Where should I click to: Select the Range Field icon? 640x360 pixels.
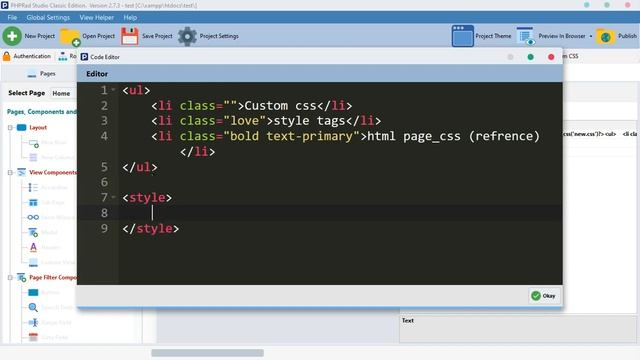[33, 322]
